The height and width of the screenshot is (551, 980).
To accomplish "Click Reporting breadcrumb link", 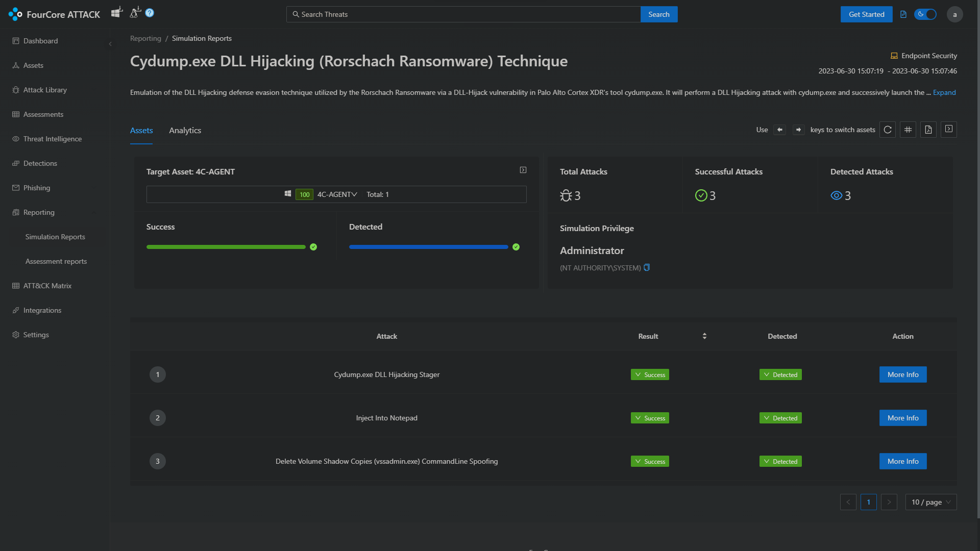I will point(145,38).
